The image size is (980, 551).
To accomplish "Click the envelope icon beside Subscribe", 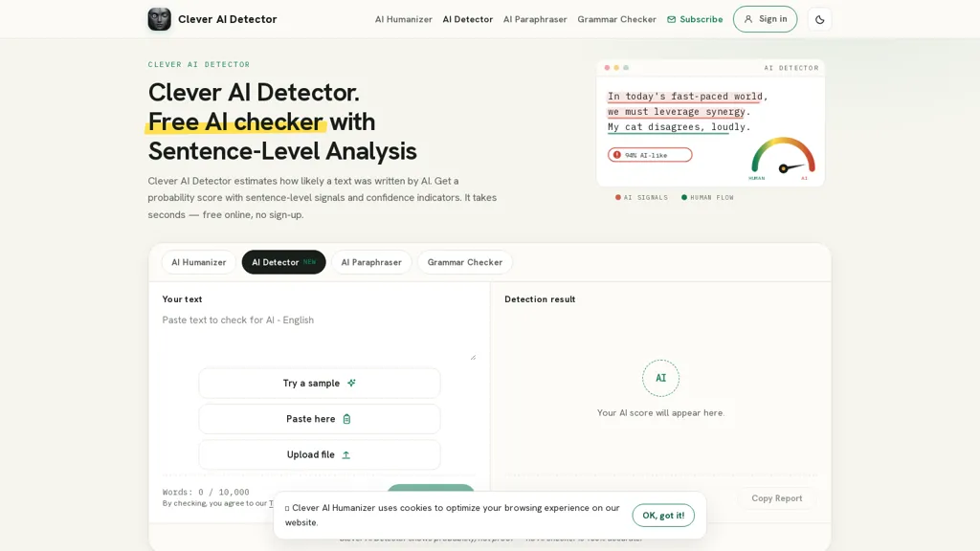I will click(x=671, y=19).
